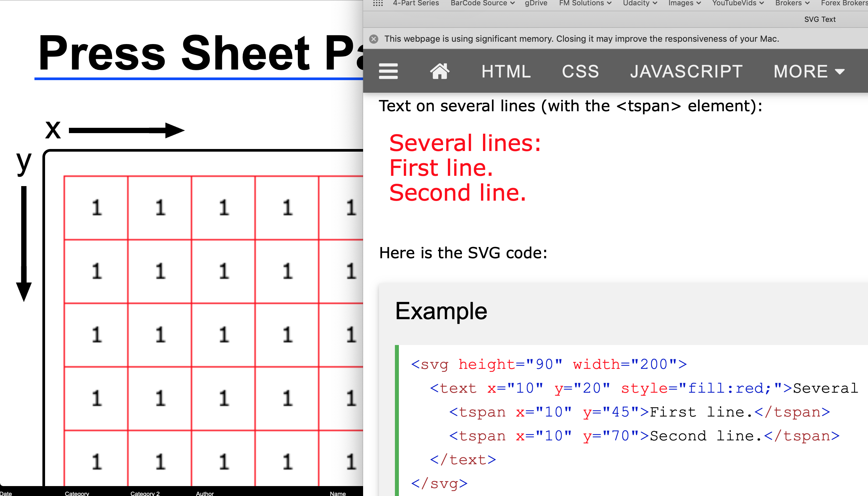The image size is (868, 496).
Task: Click the Author column header
Action: (x=204, y=493)
